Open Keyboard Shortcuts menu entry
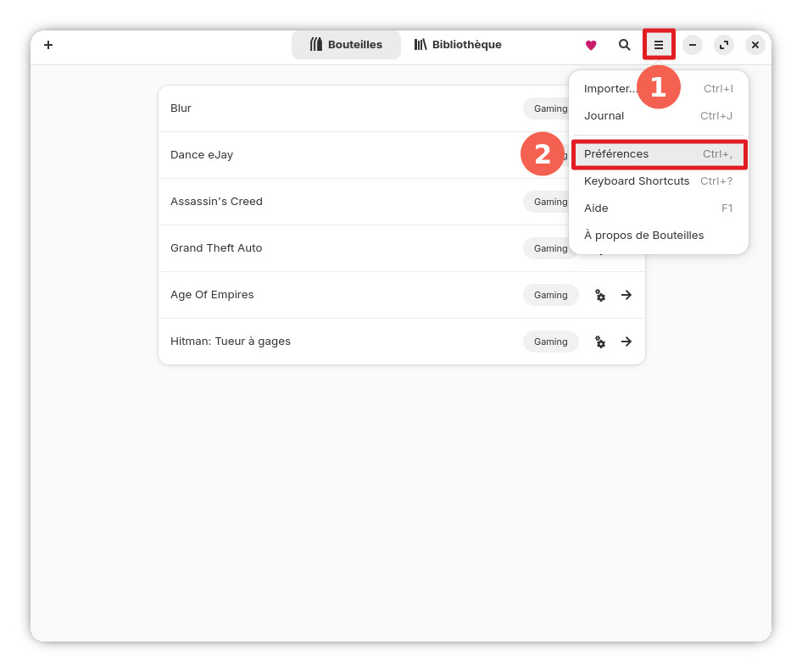802x672 pixels. (637, 181)
